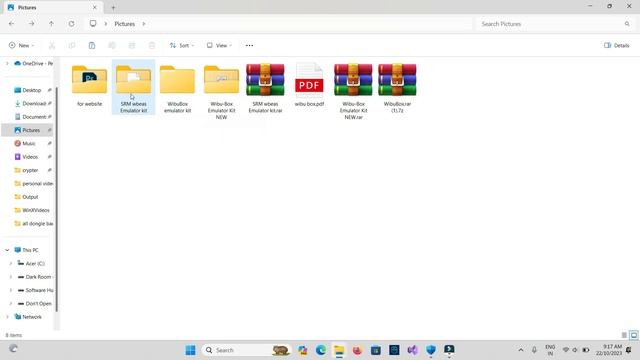Screen dimensions: 640x360
Task: Switch to details list view icon
Action: [x=624, y=335]
